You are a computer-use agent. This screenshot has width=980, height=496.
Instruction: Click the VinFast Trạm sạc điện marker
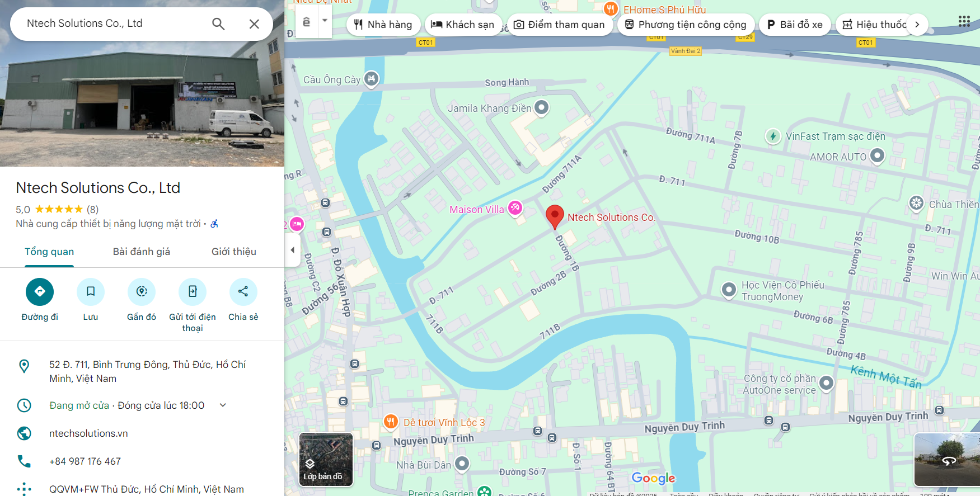click(x=773, y=136)
